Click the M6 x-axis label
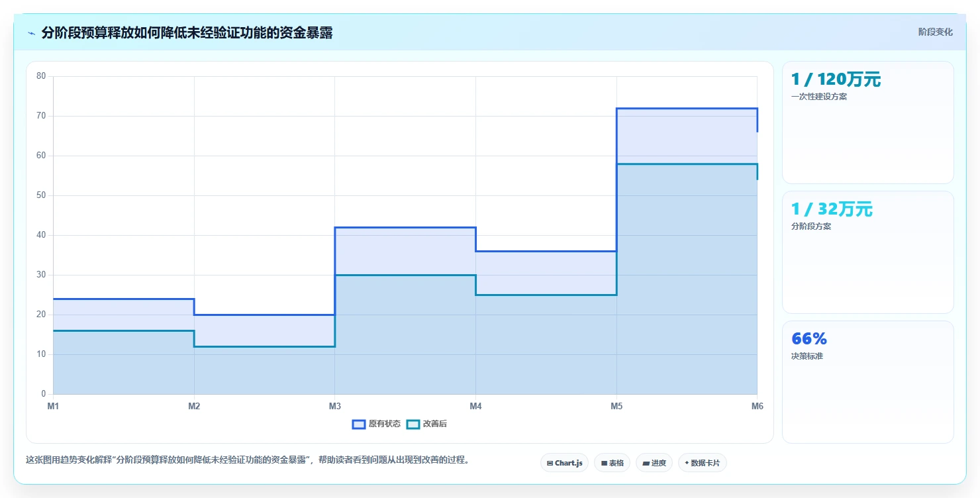 pyautogui.click(x=757, y=406)
